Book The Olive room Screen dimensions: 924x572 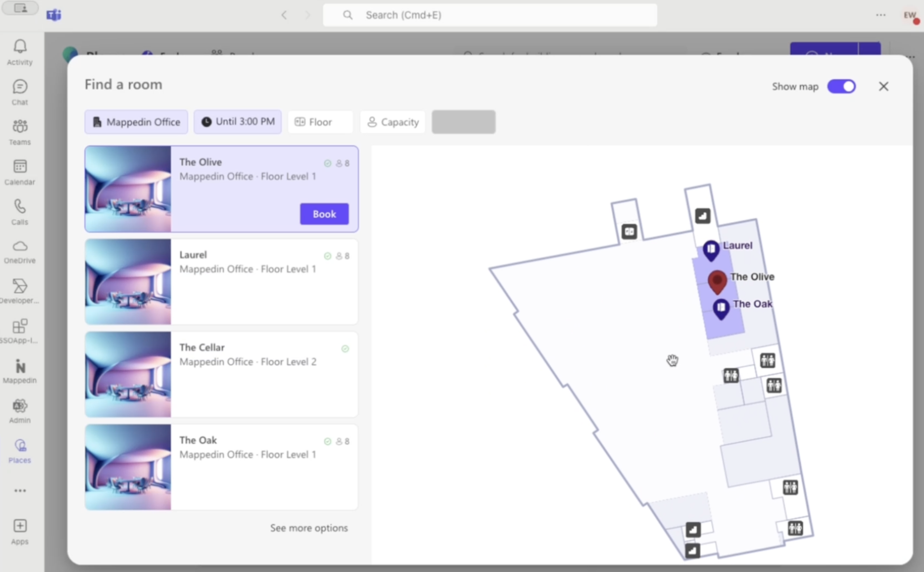click(x=324, y=213)
